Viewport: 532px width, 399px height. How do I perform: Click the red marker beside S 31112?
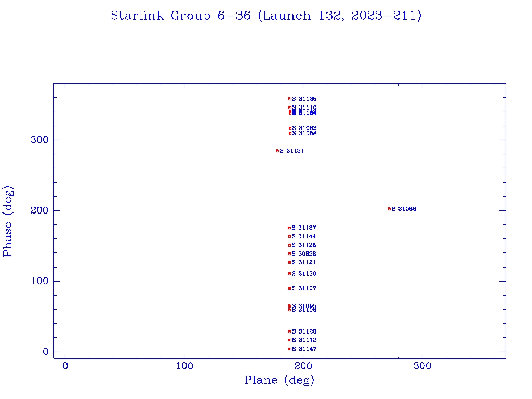click(x=290, y=340)
